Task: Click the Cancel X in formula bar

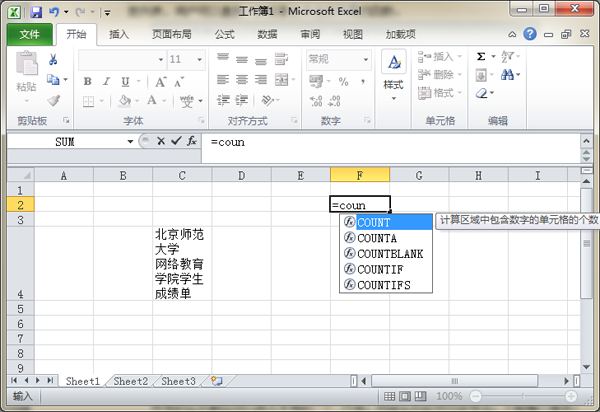Action: (x=161, y=141)
